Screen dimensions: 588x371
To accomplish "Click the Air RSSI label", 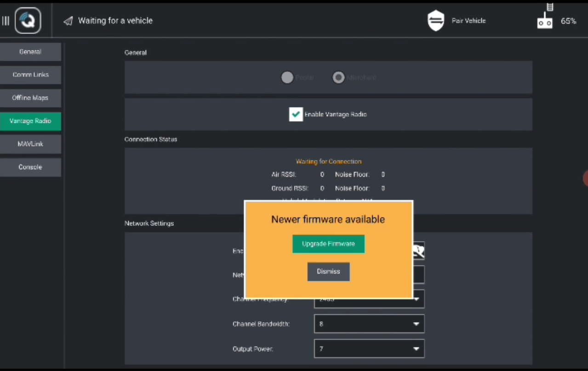I will (284, 175).
